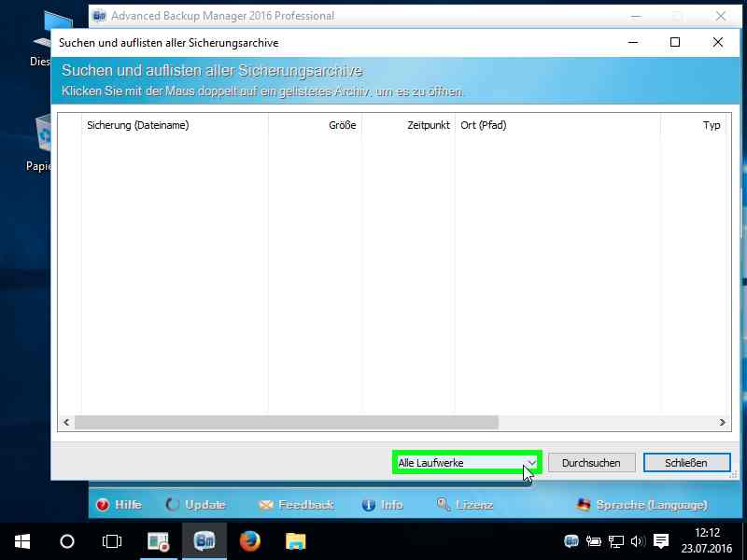Open the Windows Start menu
747x560 pixels.
(22, 541)
